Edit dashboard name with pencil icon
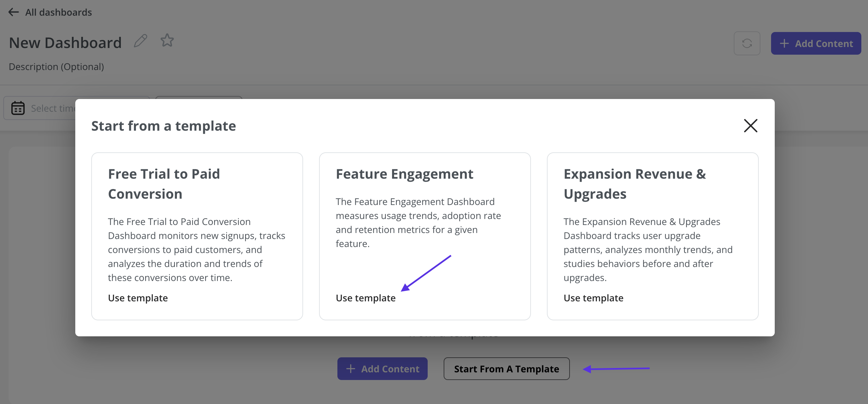The height and width of the screenshot is (404, 868). [141, 41]
